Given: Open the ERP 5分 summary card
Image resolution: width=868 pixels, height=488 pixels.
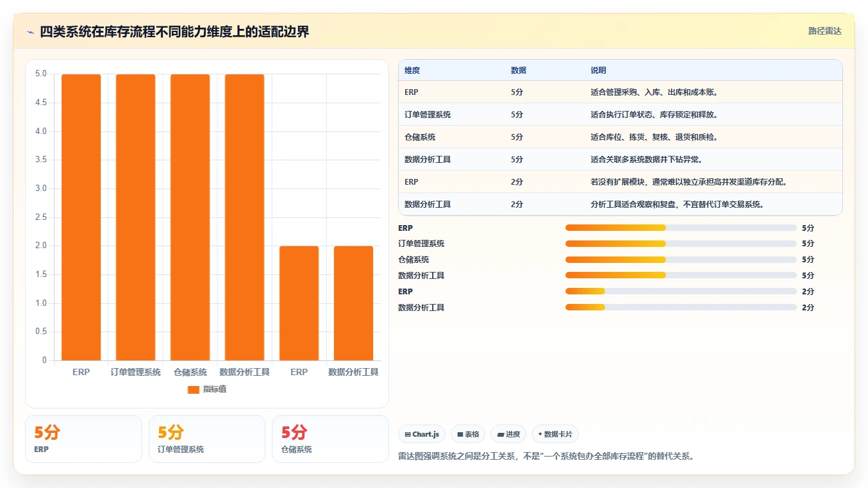Looking at the screenshot, I should 83,439.
